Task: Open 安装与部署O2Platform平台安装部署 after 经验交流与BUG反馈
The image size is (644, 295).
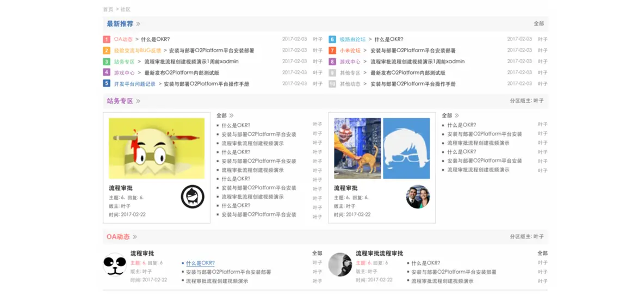Action: (212, 51)
